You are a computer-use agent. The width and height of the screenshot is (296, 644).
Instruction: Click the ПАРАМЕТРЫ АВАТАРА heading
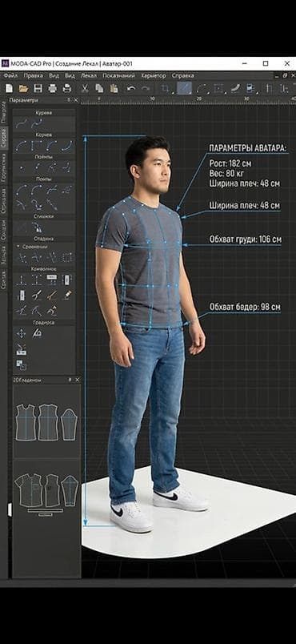(x=249, y=148)
